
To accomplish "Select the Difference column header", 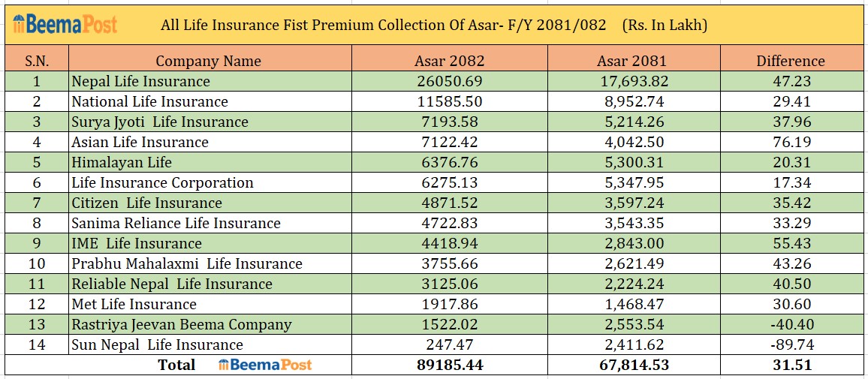I will pyautogui.click(x=790, y=61).
